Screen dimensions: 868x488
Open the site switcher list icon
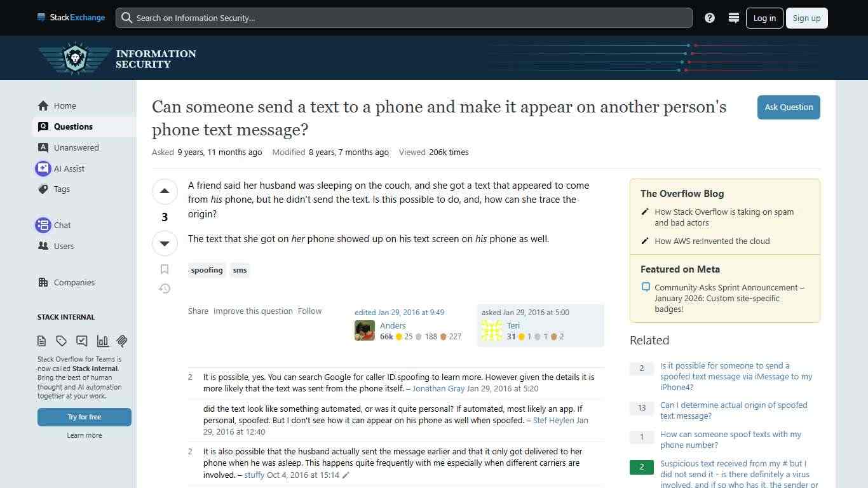733,18
